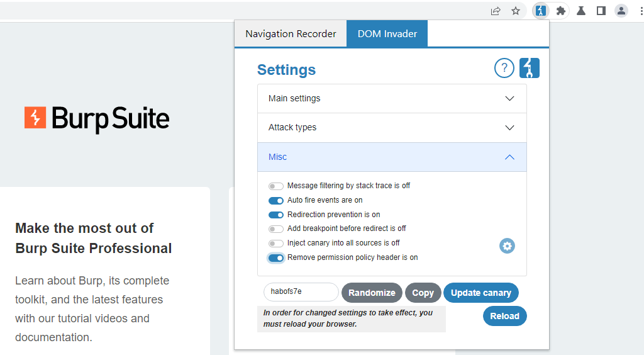The width and height of the screenshot is (644, 355).
Task: Click the DOM Invader logo icon in Settings
Action: pos(530,68)
